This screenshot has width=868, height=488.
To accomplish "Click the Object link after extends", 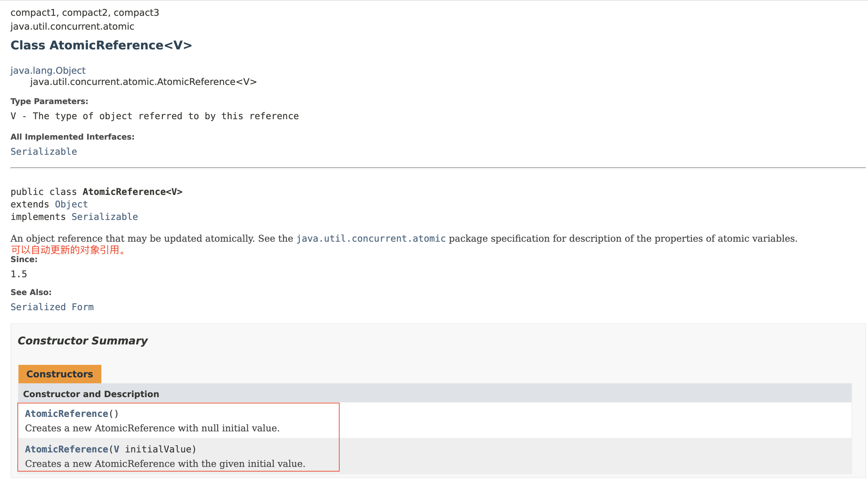I will tap(71, 204).
